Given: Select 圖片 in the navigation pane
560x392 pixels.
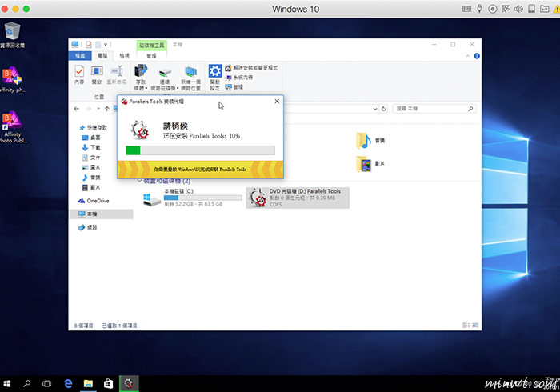Looking at the screenshot, I should [91, 167].
